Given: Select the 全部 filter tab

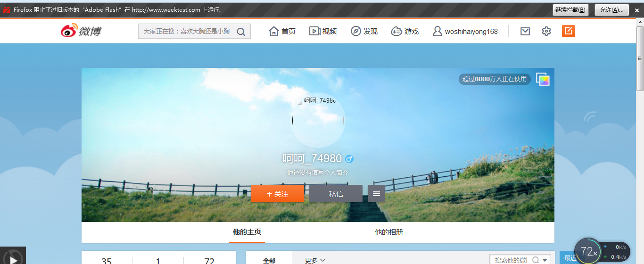Looking at the screenshot, I should 269,260.
